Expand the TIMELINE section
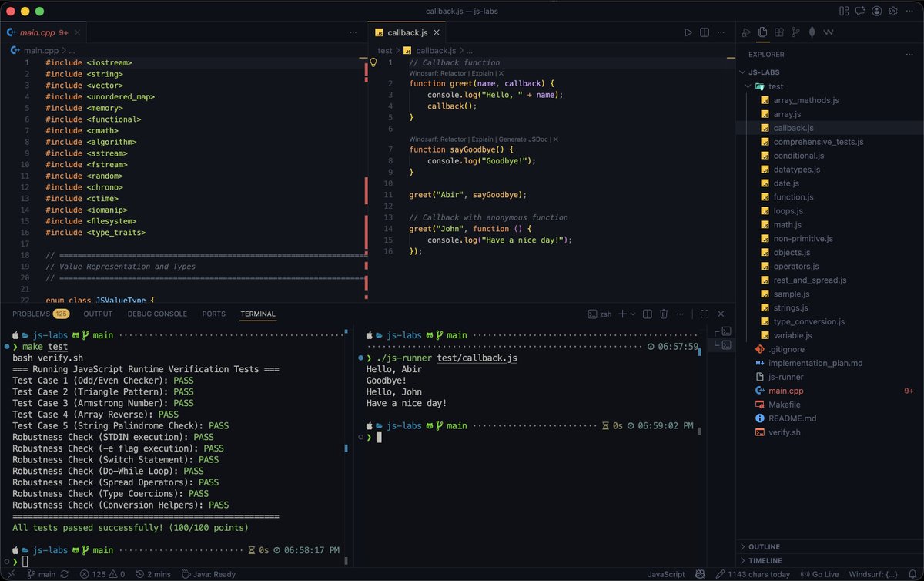 click(828, 560)
